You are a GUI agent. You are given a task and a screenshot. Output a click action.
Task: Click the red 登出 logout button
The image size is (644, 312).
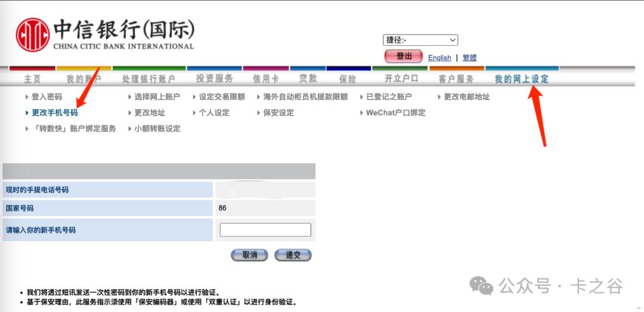(x=404, y=57)
